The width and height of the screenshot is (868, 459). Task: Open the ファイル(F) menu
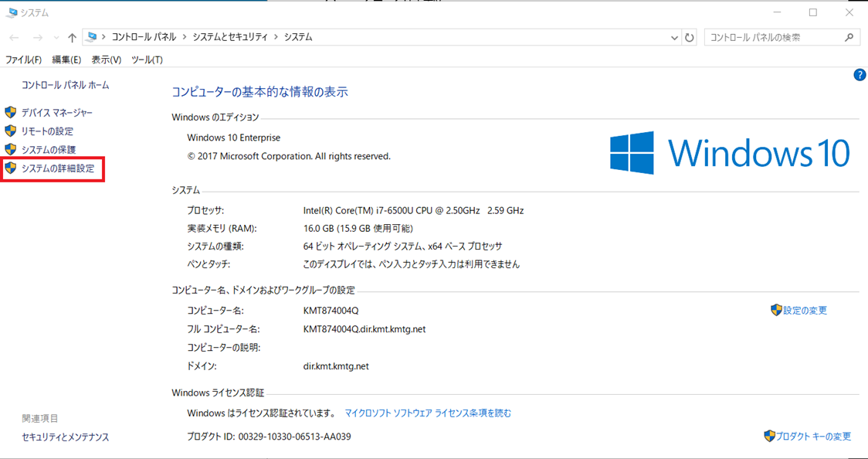[23, 59]
